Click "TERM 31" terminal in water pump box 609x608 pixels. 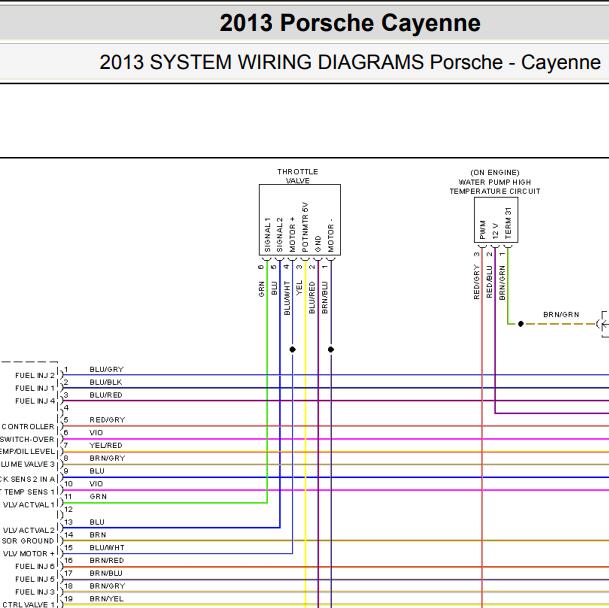(508, 223)
